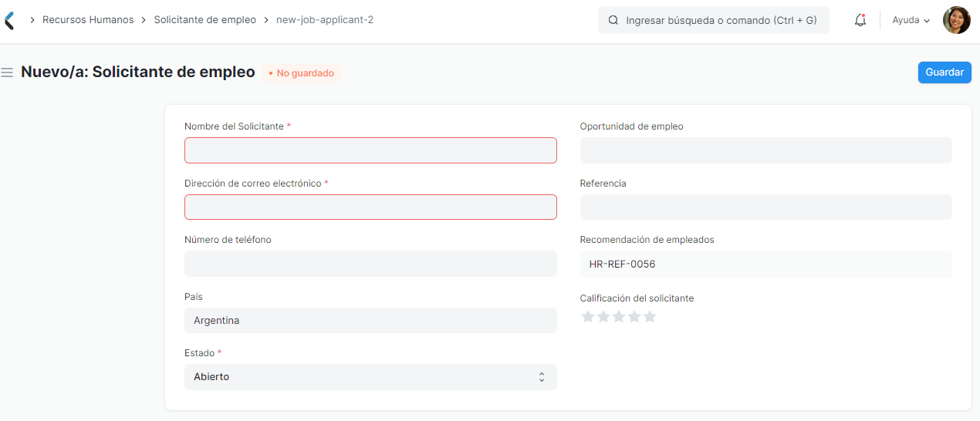The image size is (980, 421).
Task: Click Recomendación de empleados field HR-REF-0056
Action: 766,264
